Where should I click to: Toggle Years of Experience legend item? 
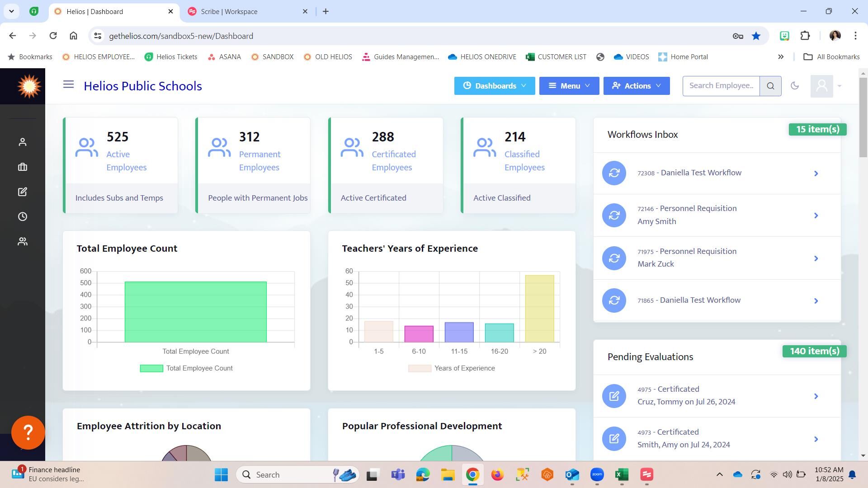coord(451,368)
